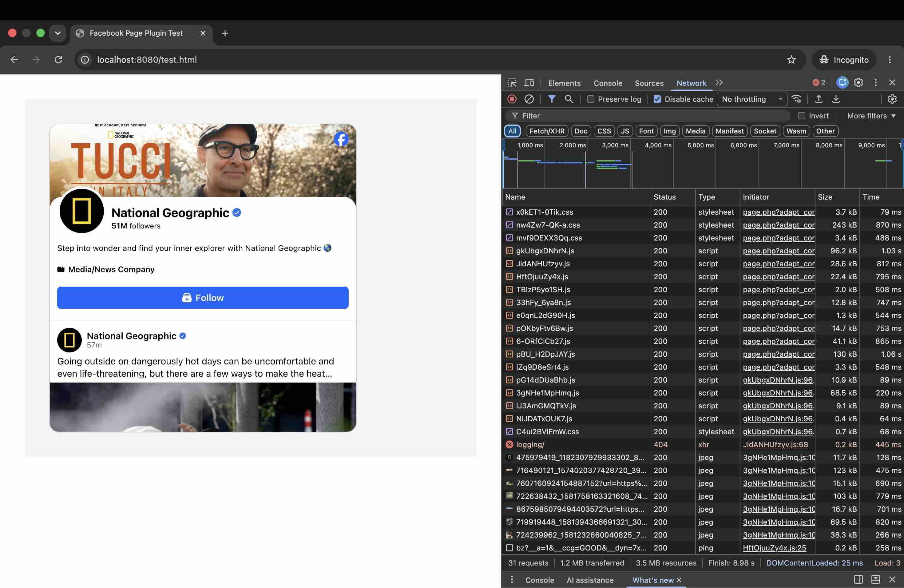Filter requests by Img type
This screenshot has width=904, height=588.
pyautogui.click(x=669, y=131)
